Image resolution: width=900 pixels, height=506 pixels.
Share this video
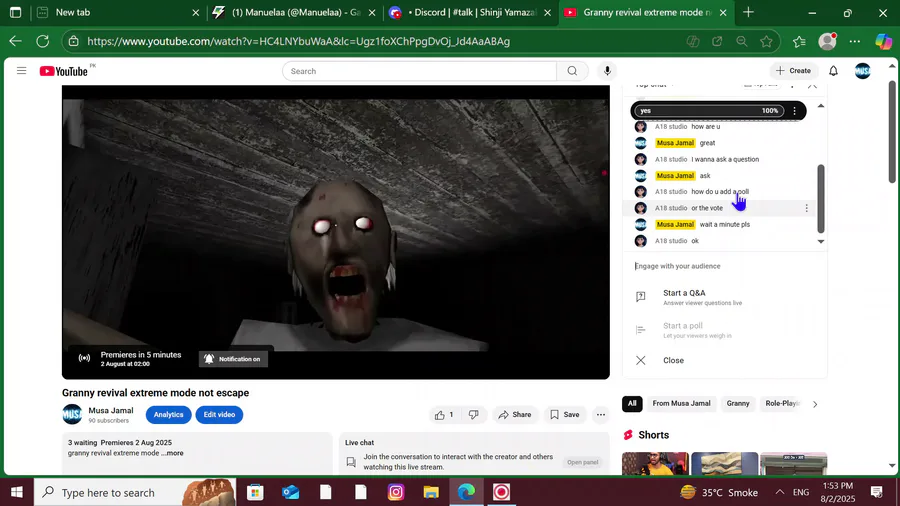coord(515,415)
